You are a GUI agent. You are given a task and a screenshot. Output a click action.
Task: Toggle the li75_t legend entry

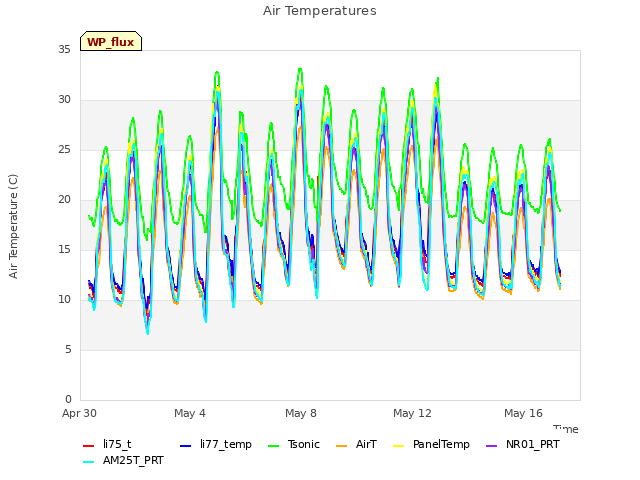coord(107,444)
